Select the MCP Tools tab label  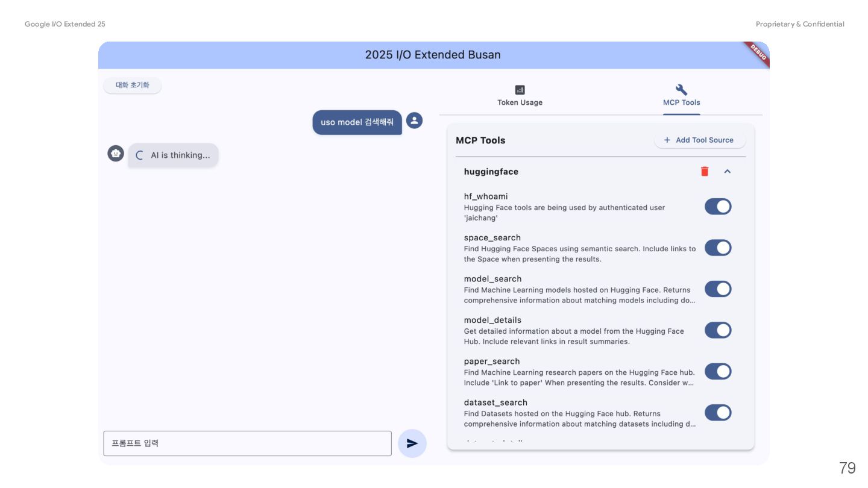681,102
